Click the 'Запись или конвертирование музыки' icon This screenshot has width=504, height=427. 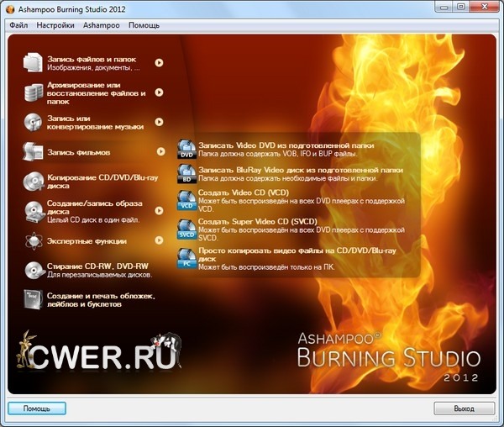pyautogui.click(x=34, y=123)
